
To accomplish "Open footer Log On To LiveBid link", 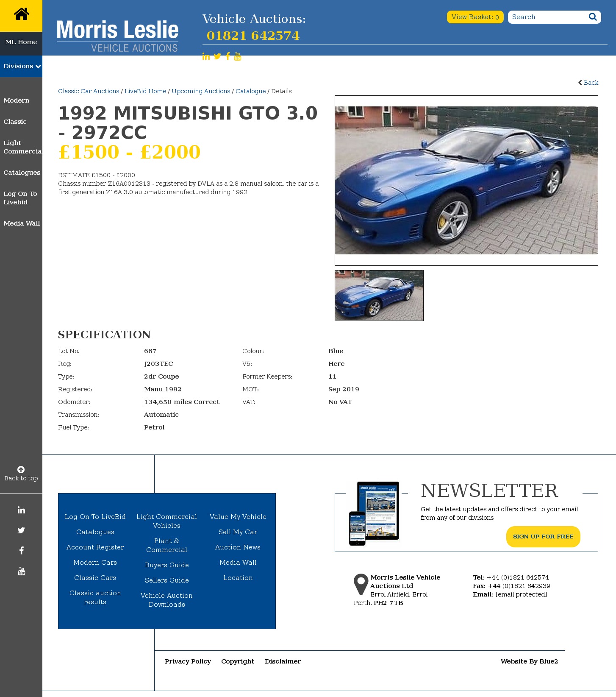I will coord(95,517).
